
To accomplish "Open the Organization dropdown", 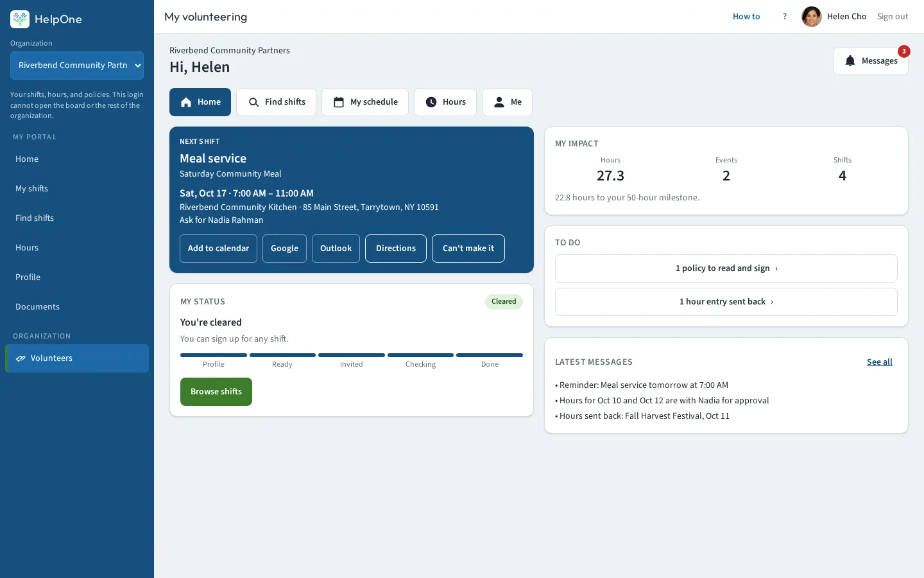I will point(77,66).
